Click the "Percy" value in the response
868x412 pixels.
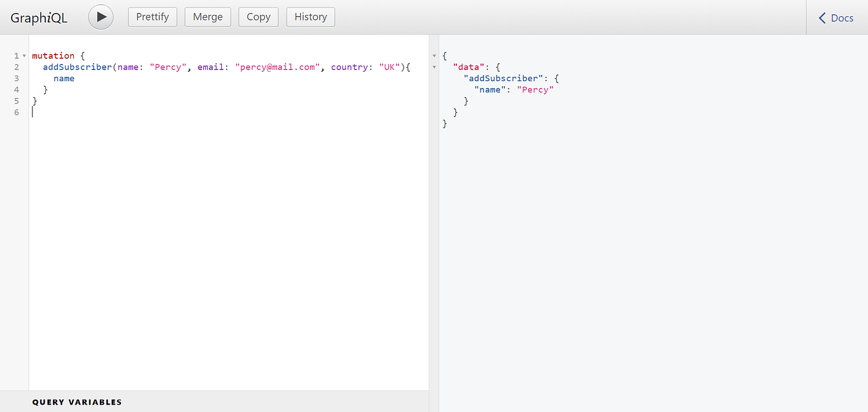(x=535, y=89)
